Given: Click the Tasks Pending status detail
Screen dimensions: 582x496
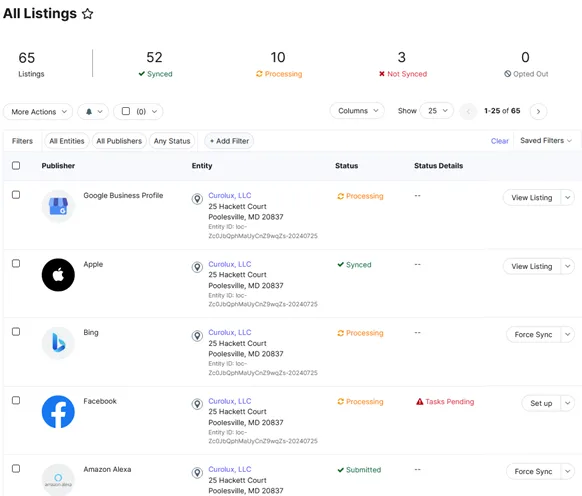Looking at the screenshot, I should [445, 402].
